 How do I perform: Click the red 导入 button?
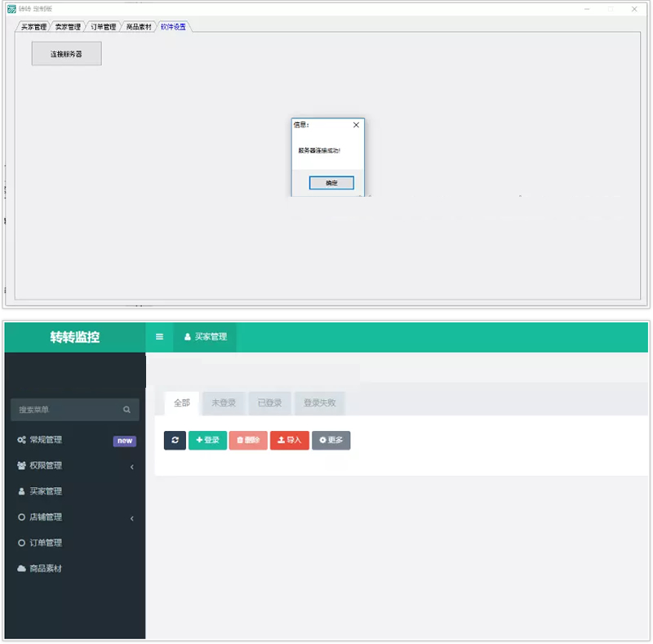tap(289, 440)
